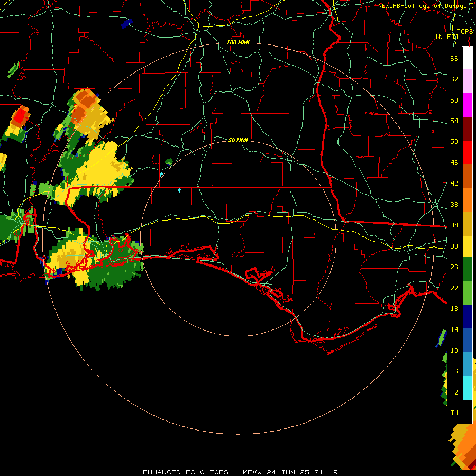The width and height of the screenshot is (476, 476).
Task: Click the magenta legend swatch
Action: [467, 105]
